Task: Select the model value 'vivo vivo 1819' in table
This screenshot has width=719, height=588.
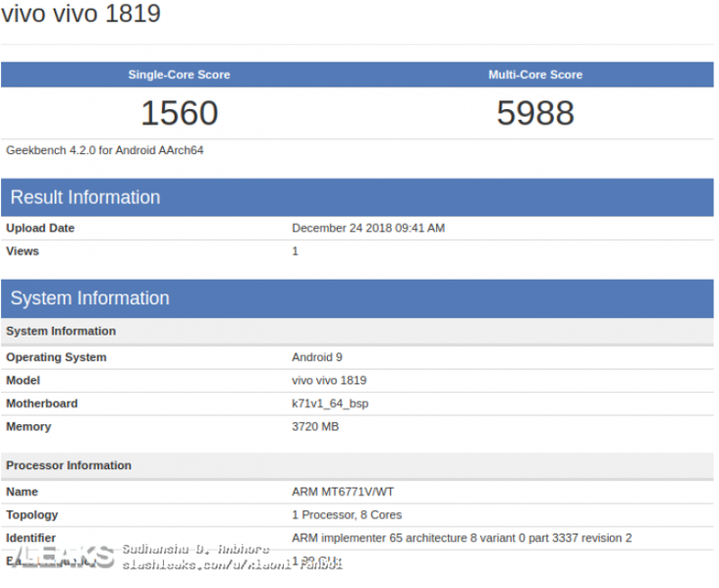Action: [x=329, y=381]
